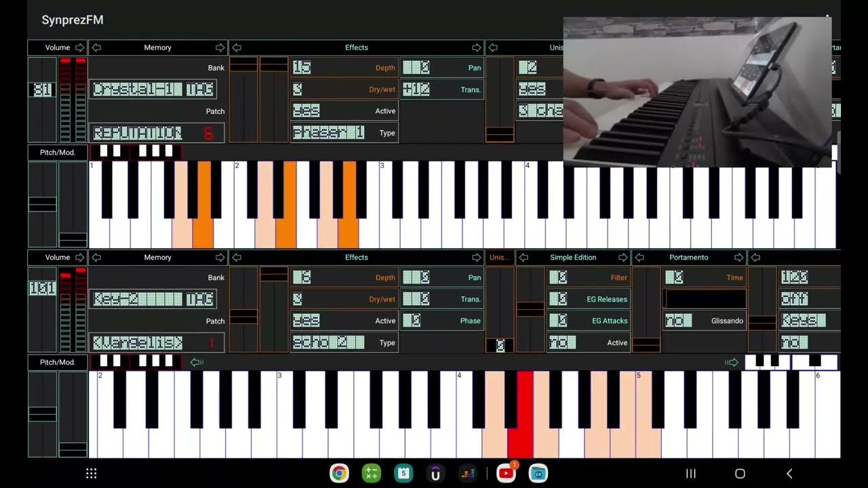Viewport: 868px width, 488px height.
Task: Toggle the Simple Edition Active no value
Action: coord(563,342)
